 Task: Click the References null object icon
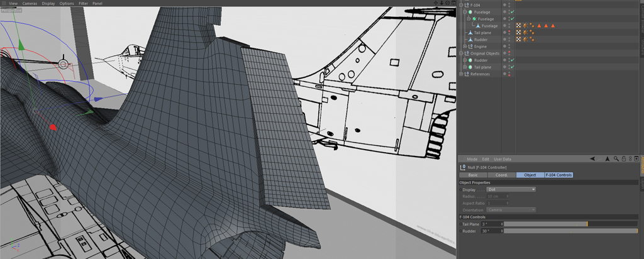(467, 74)
